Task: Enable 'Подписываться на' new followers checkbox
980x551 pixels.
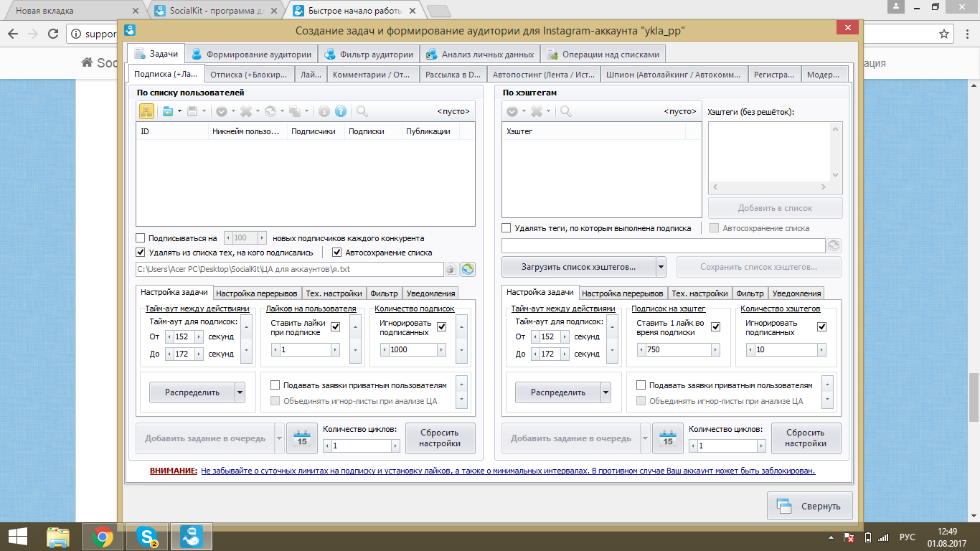Action: [x=141, y=238]
